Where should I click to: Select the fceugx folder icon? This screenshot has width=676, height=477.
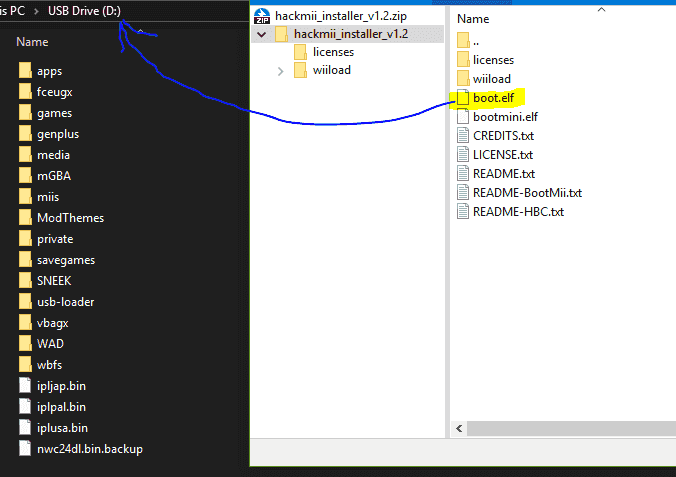(x=25, y=91)
